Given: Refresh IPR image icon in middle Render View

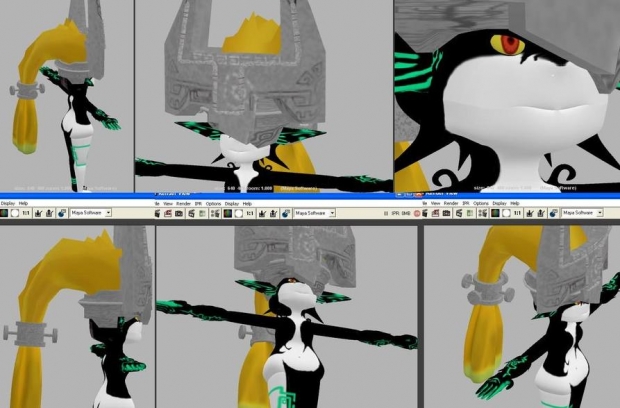Looking at the screenshot, I should point(202,213).
